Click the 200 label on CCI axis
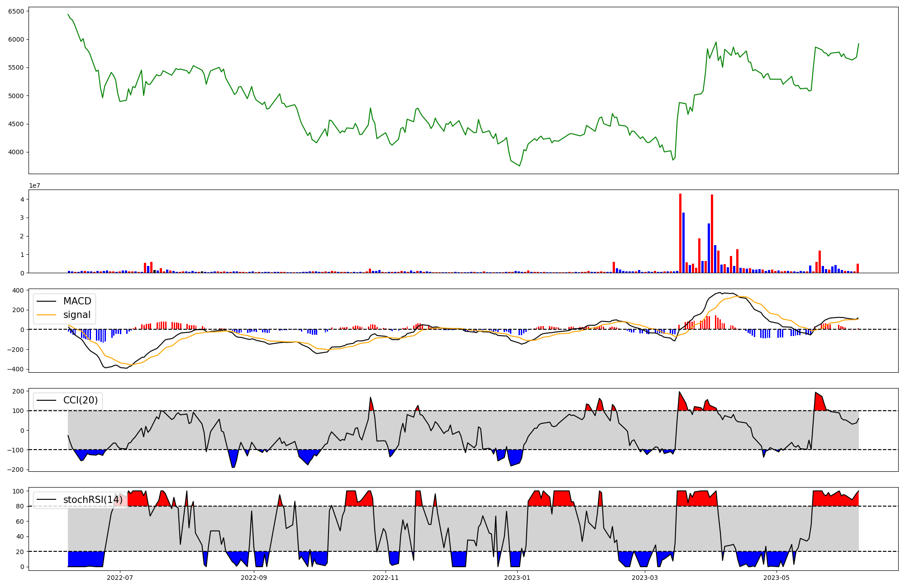 point(18,391)
